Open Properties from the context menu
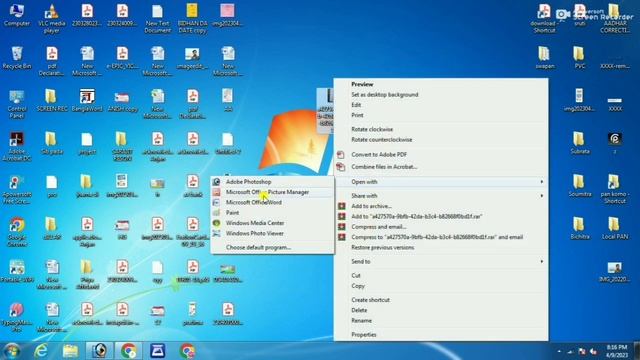Screen dimensions: 640x360 pyautogui.click(x=364, y=335)
